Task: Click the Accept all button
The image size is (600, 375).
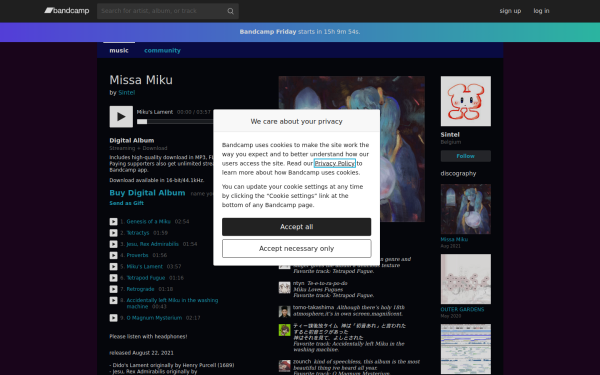Action: 297,227
